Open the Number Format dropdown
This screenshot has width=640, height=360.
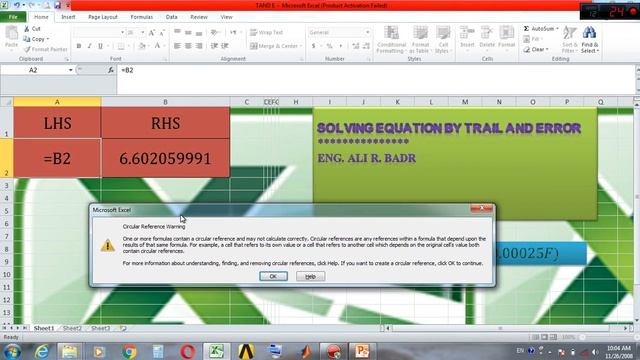(x=367, y=32)
